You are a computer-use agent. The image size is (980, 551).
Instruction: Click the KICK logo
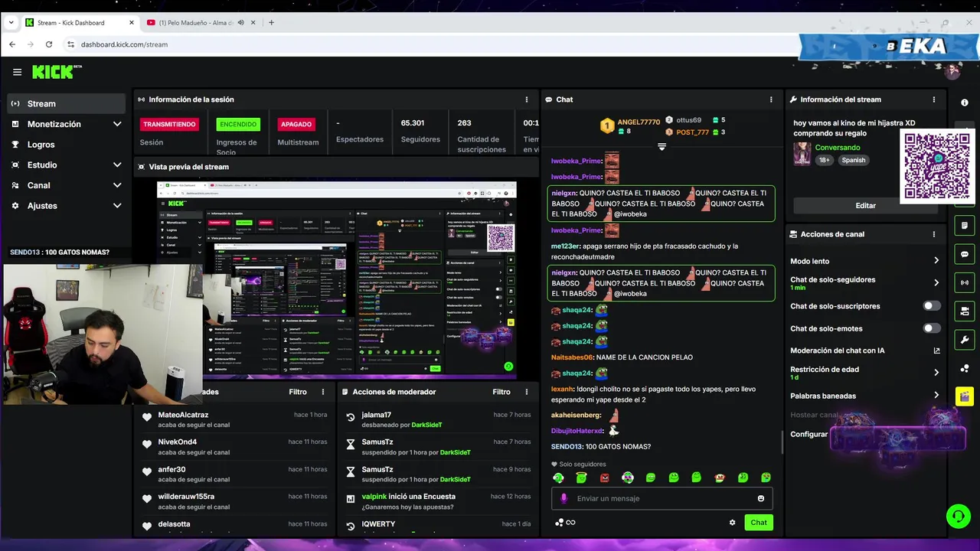click(56, 72)
